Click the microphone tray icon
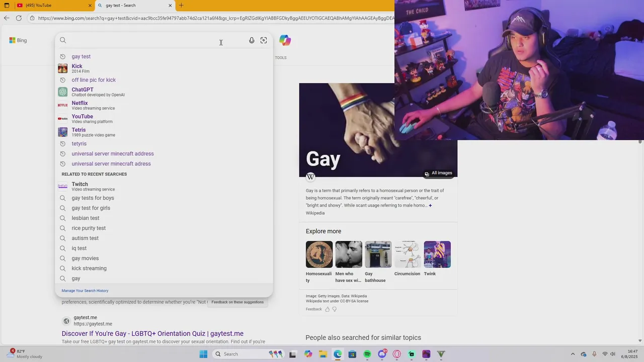The image size is (644, 362). [594, 354]
